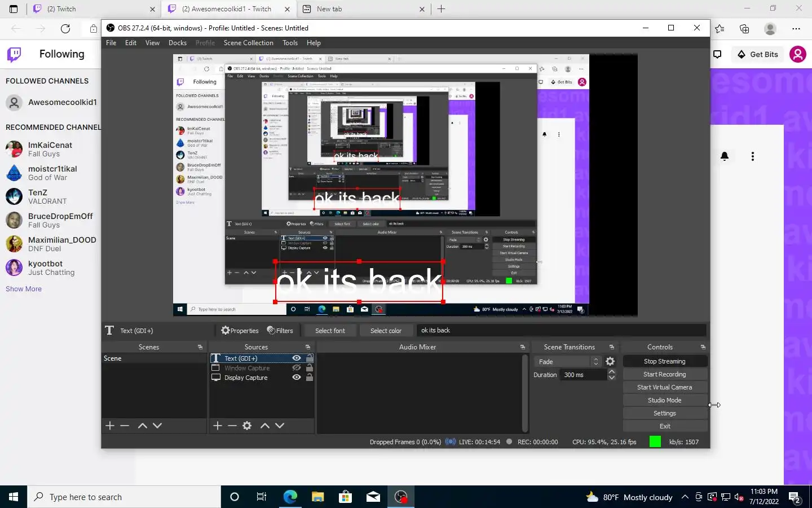This screenshot has width=812, height=508.
Task: Open browser collections icon
Action: coord(744,28)
